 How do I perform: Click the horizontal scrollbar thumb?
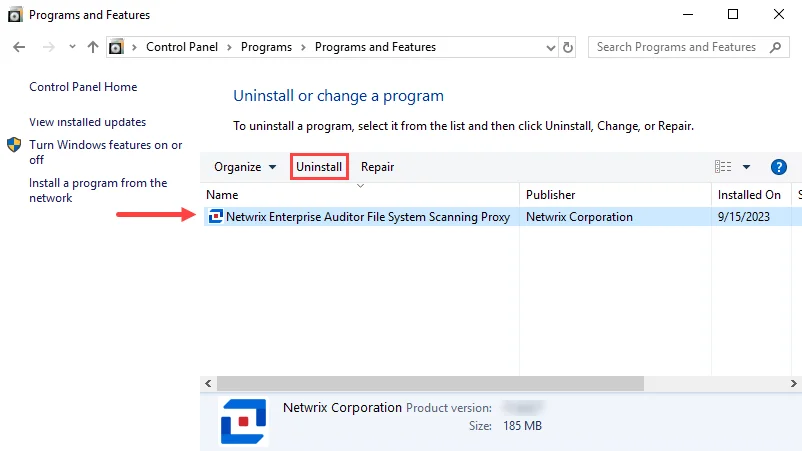430,383
